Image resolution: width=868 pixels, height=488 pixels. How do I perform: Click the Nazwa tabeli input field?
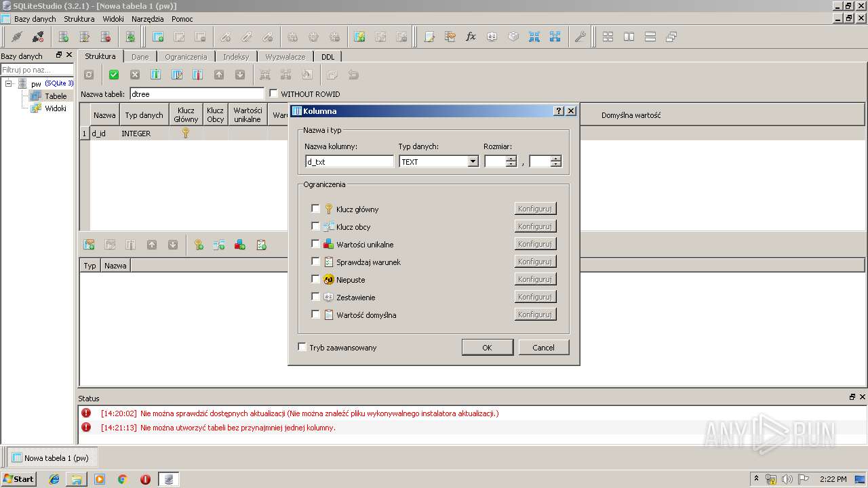point(197,94)
